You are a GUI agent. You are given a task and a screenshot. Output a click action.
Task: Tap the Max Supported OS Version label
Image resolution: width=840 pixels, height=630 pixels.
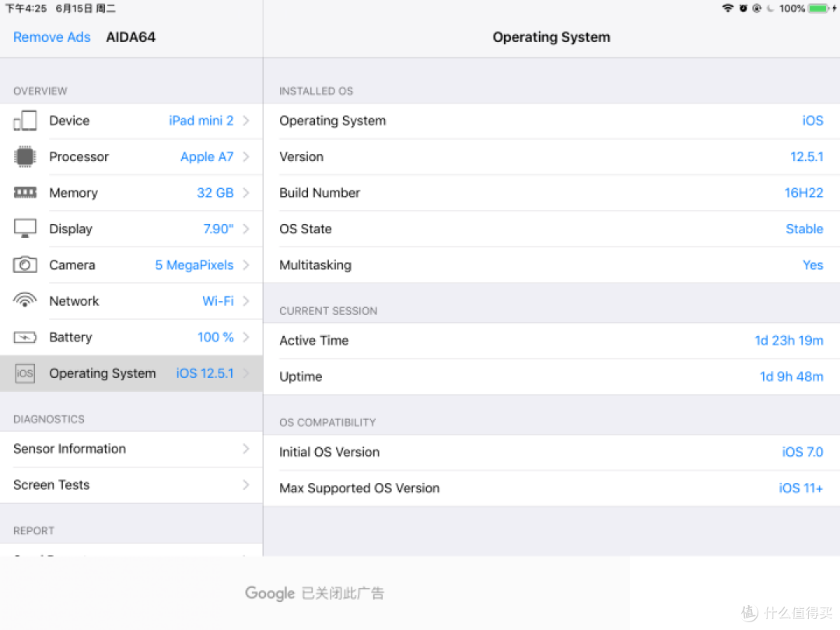[359, 488]
